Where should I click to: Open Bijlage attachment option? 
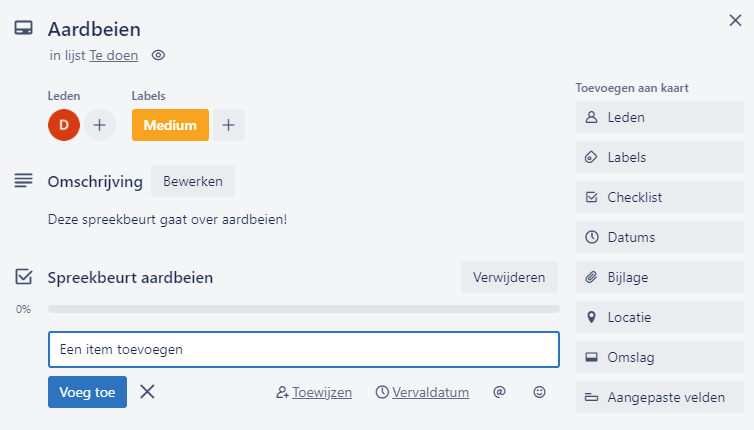click(x=660, y=277)
